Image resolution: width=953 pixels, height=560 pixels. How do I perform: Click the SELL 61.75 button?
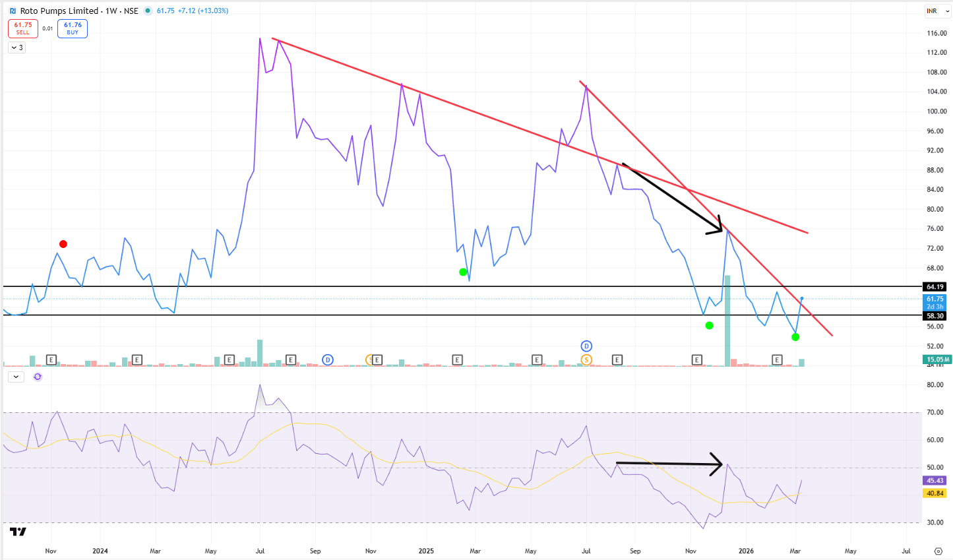click(x=23, y=28)
